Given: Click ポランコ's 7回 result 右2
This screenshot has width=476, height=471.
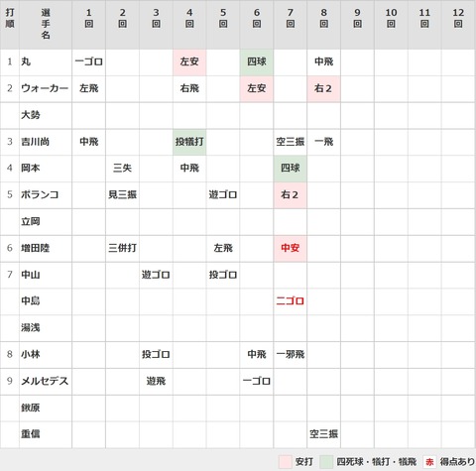Looking at the screenshot, I should coord(290,194).
